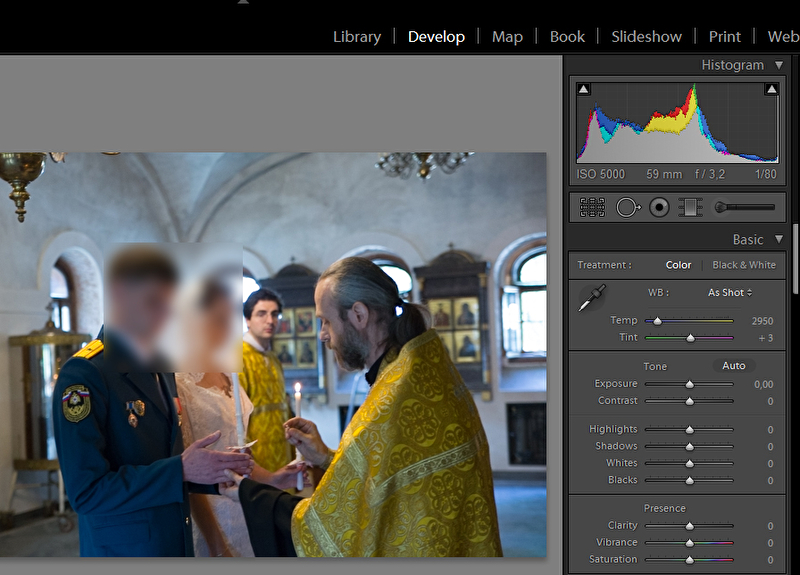The height and width of the screenshot is (575, 800).
Task: Select the Adjustment Brush tool
Action: point(744,207)
